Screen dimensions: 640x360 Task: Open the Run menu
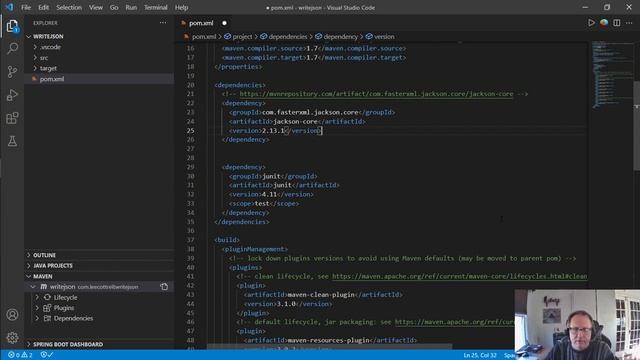(x=131, y=7)
